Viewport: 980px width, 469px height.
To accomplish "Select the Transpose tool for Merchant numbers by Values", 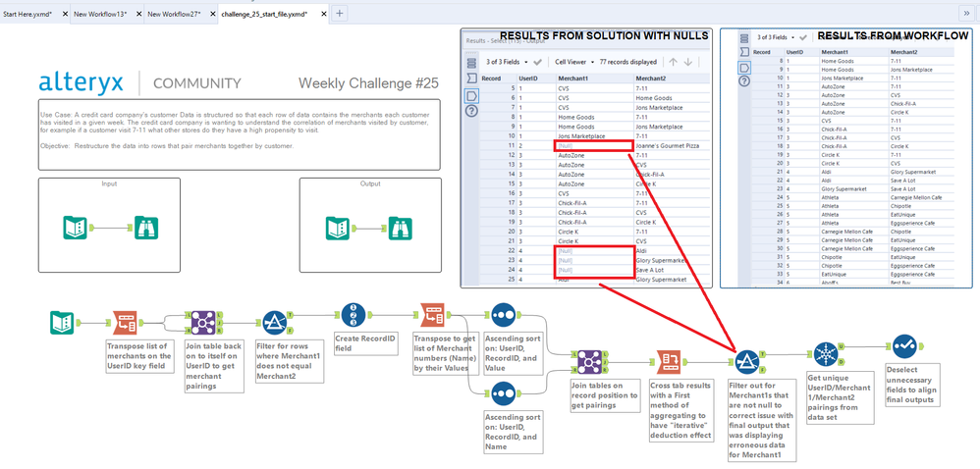I will pos(432,315).
